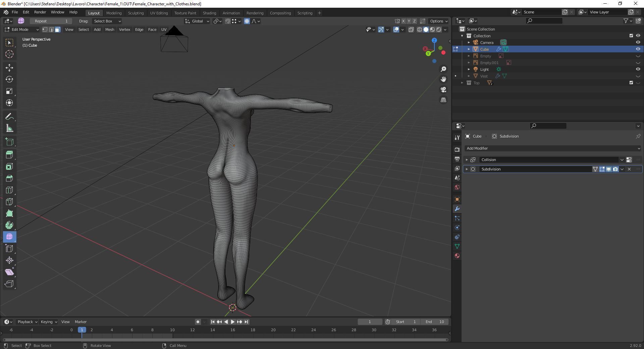This screenshot has width=644, height=349.
Task: Toggle the camera view icon
Action: [x=443, y=90]
